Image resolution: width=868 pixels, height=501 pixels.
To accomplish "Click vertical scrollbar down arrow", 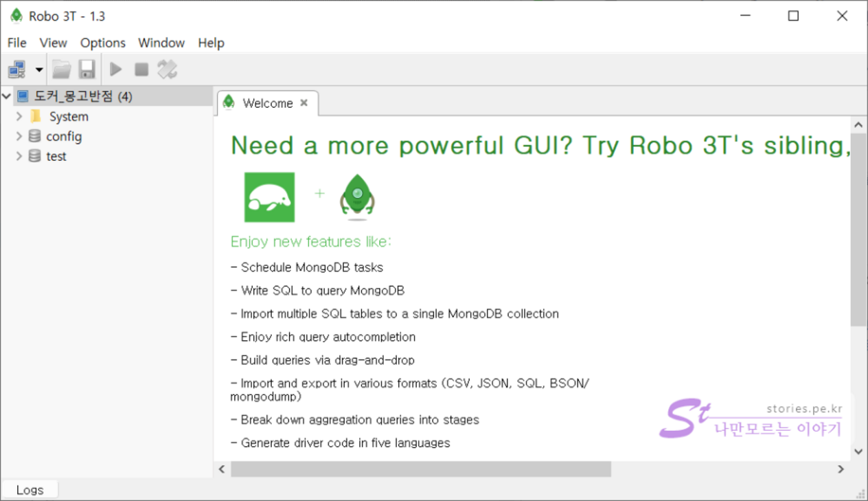I will (x=858, y=452).
